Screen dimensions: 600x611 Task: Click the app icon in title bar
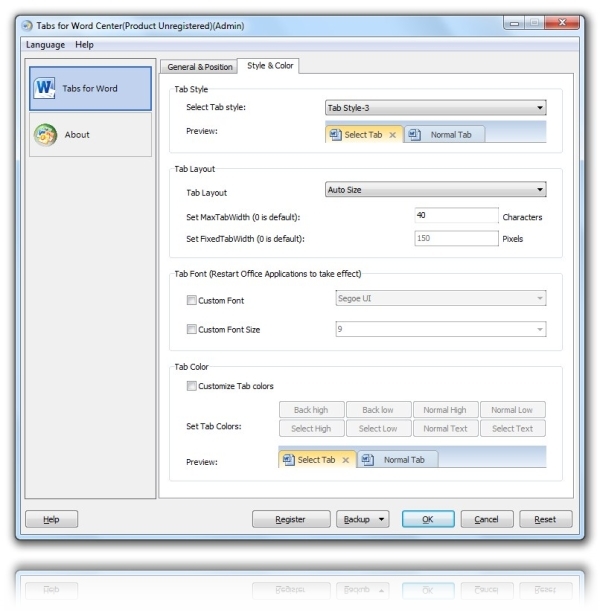click(27, 26)
